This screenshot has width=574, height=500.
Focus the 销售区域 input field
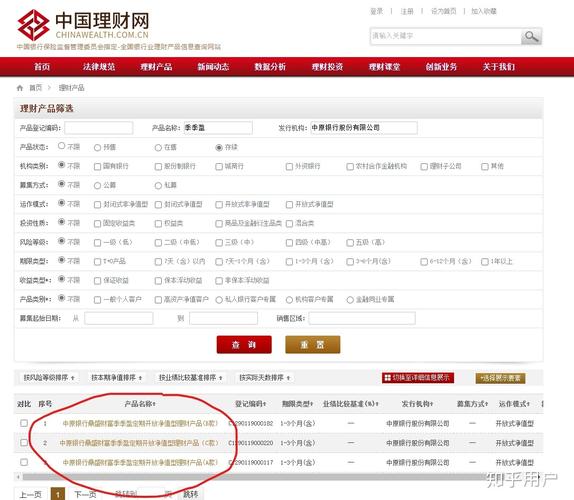[362, 318]
